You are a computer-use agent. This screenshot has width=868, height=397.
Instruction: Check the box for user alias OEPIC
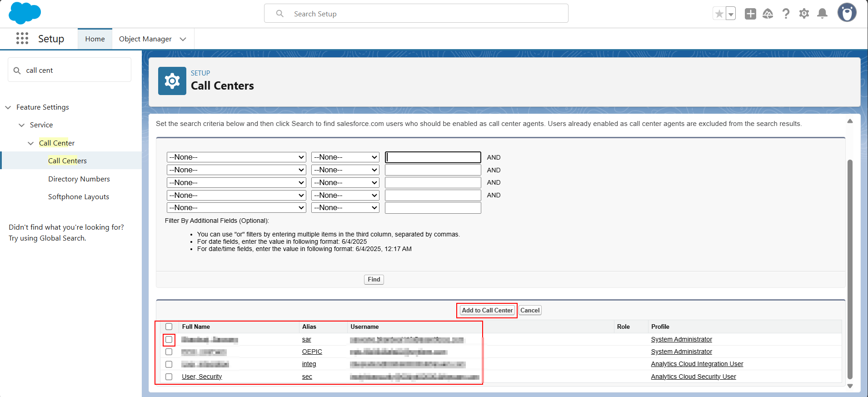click(x=169, y=352)
